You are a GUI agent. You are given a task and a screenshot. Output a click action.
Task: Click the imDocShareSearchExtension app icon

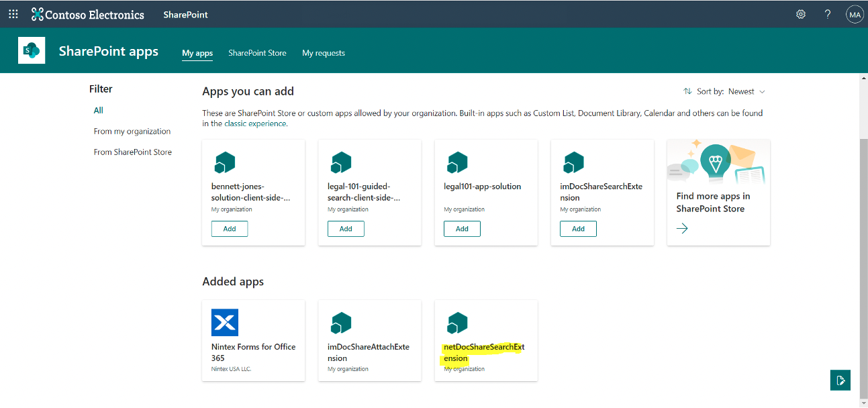pos(573,163)
